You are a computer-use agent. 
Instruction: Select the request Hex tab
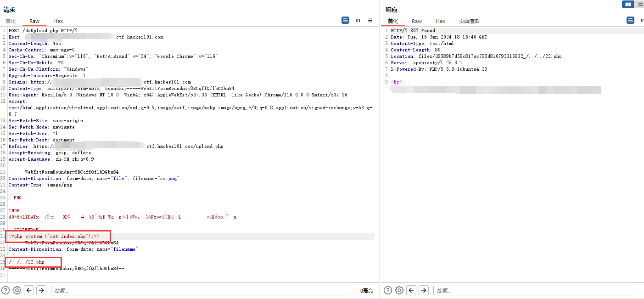(58, 21)
